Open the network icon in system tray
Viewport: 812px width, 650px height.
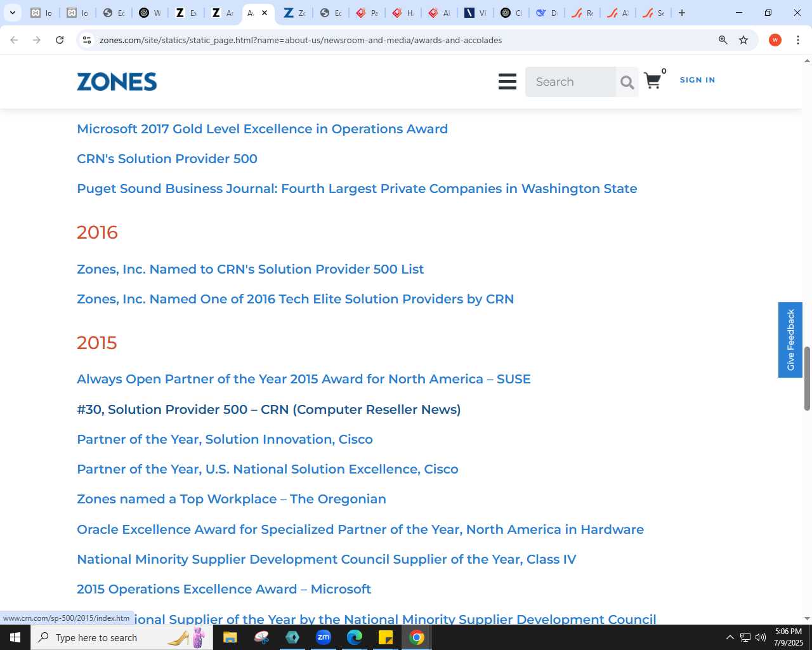pos(745,637)
